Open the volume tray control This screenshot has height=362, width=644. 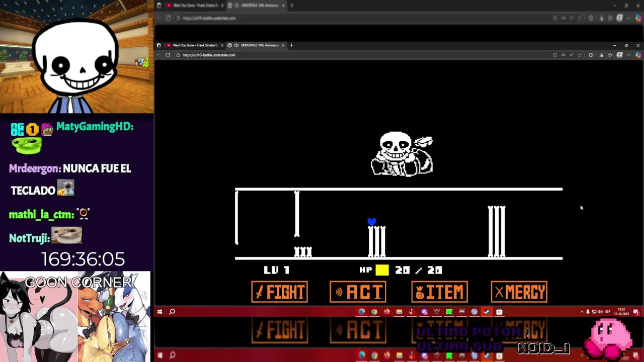(x=600, y=312)
